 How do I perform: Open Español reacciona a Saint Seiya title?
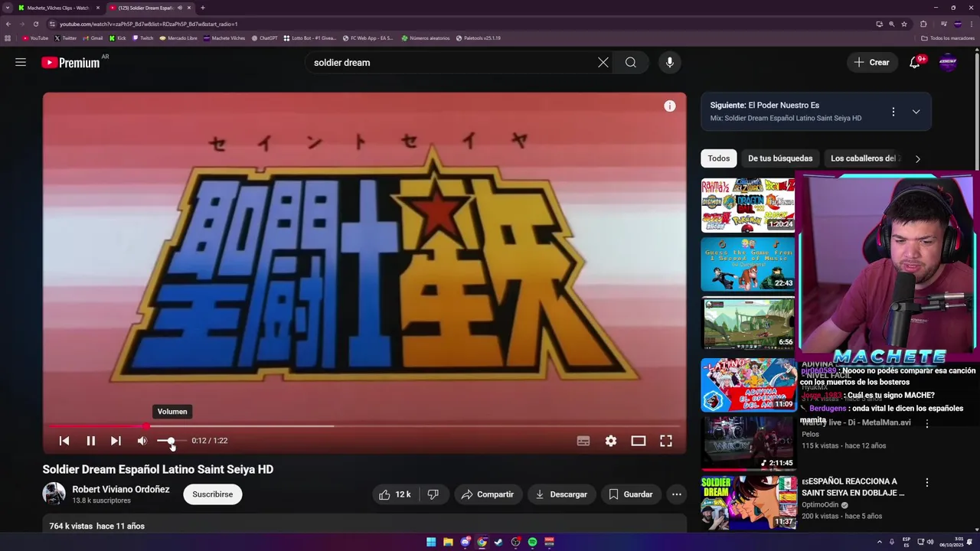(x=853, y=487)
